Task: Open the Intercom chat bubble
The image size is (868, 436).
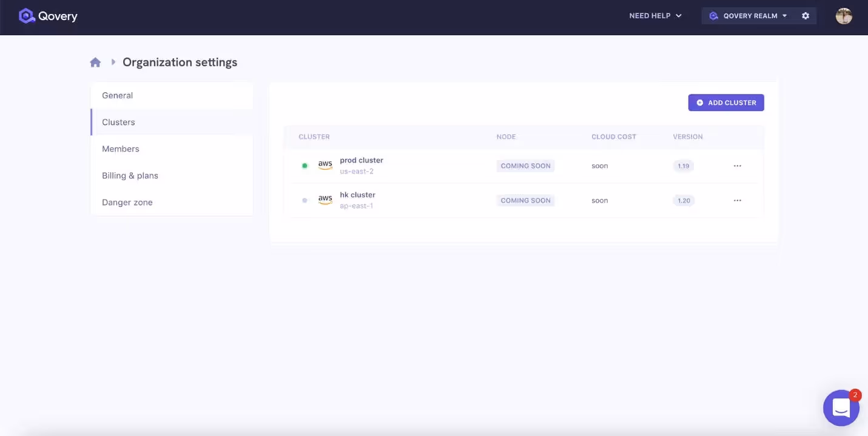Action: tap(841, 407)
